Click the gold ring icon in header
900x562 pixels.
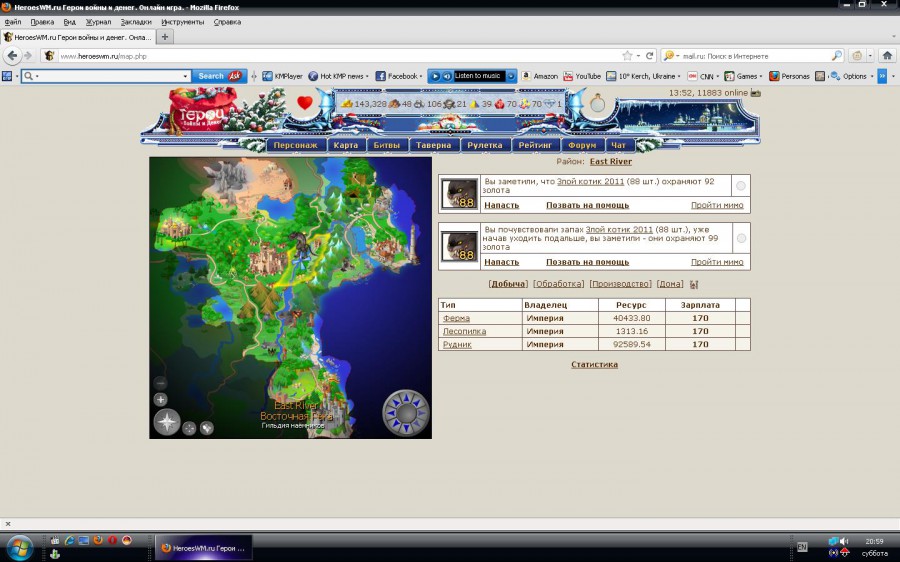pos(598,103)
